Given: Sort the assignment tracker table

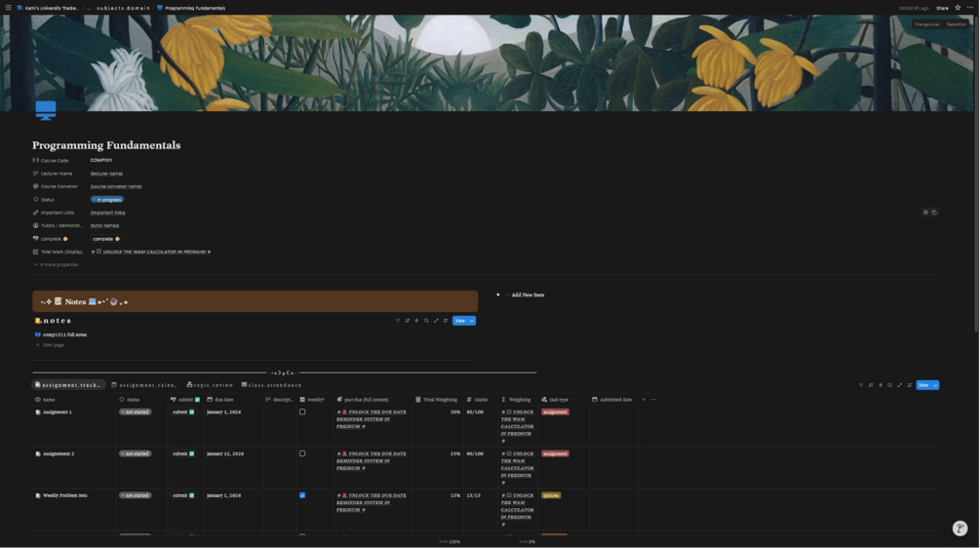Looking at the screenshot, I should coord(871,385).
